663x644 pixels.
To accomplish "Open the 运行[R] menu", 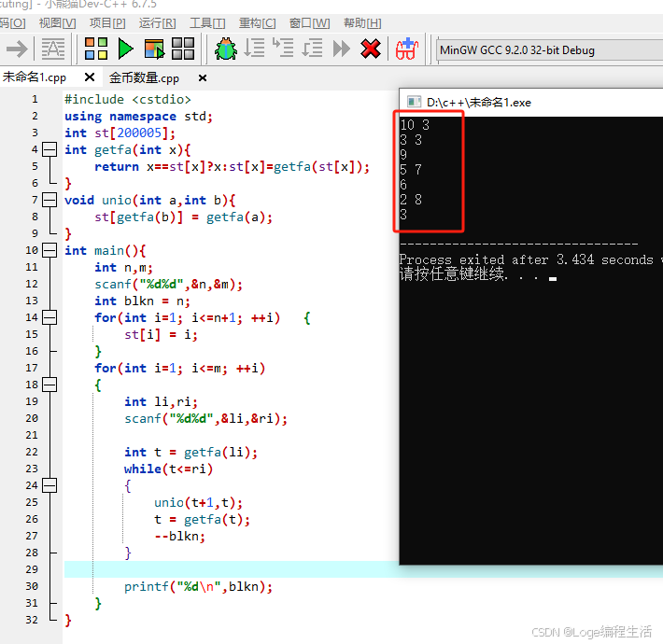I will pos(157,22).
